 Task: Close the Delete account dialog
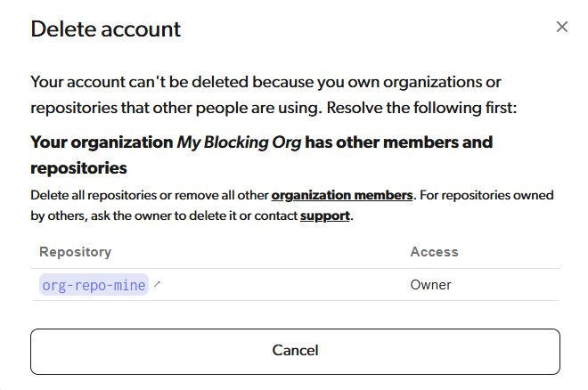pos(562,27)
